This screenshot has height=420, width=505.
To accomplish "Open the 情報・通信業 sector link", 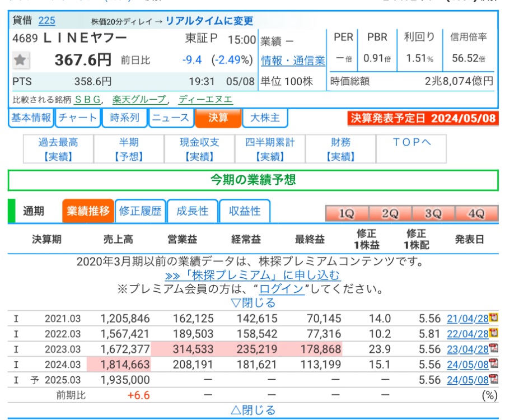I will 293,60.
